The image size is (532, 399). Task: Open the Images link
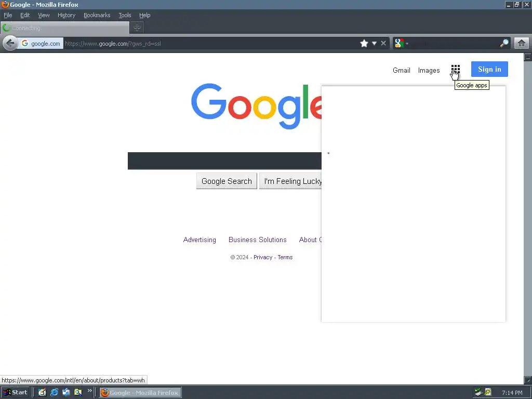point(429,70)
